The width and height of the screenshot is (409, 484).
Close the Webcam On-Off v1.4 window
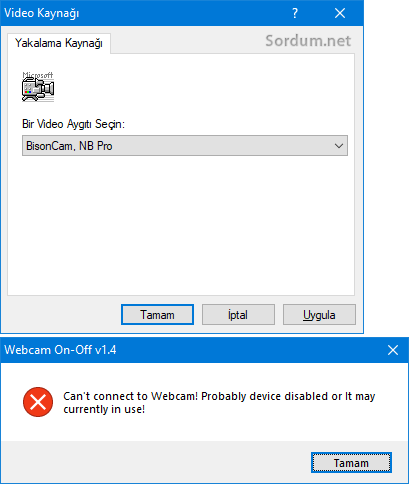pyautogui.click(x=393, y=350)
